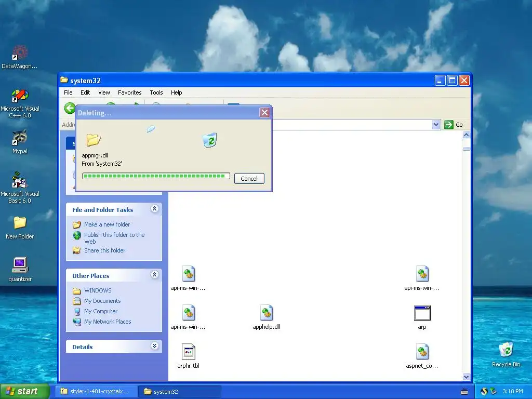Select the Recycle Bin desktop icon
The height and width of the screenshot is (399, 532).
[x=506, y=354]
